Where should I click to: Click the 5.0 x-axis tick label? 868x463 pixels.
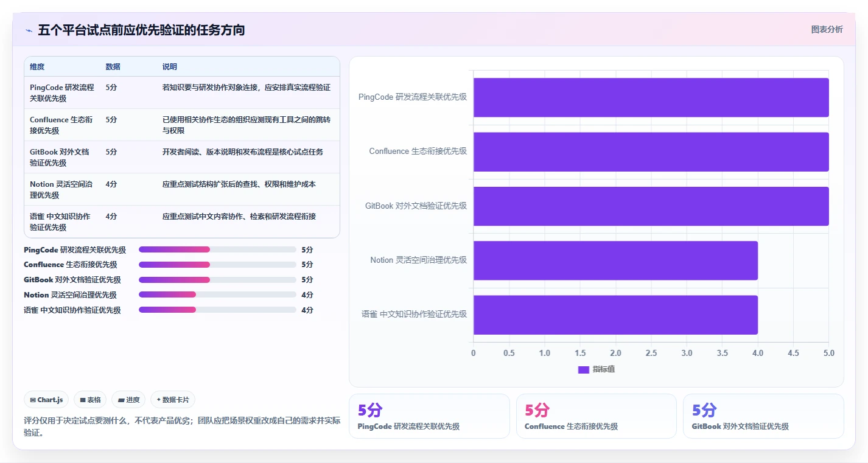[x=828, y=353]
